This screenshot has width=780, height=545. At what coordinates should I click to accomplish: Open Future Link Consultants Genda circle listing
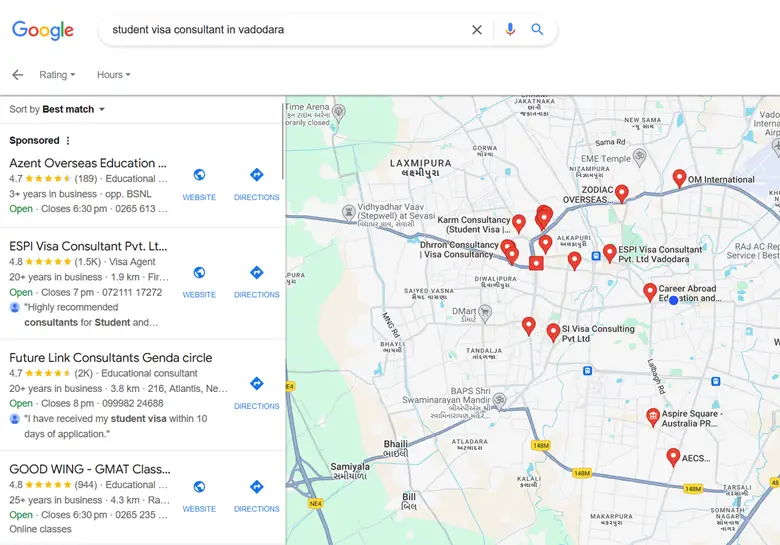click(110, 358)
